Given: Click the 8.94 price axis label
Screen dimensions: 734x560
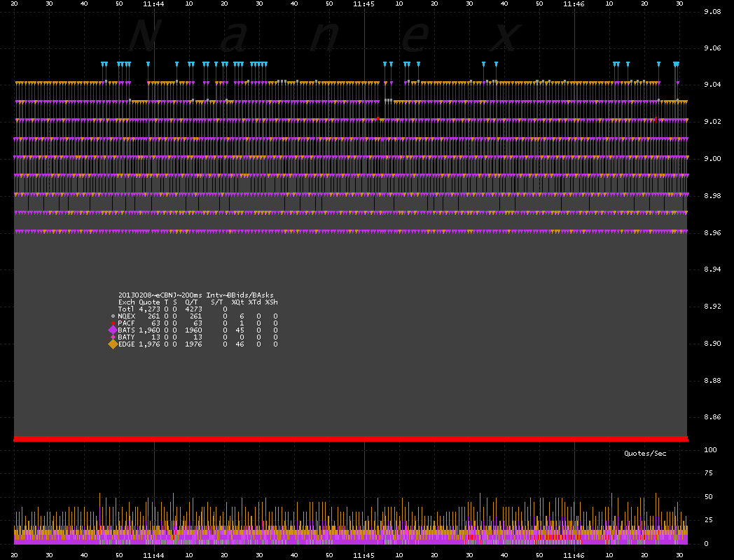Looking at the screenshot, I should (712, 269).
